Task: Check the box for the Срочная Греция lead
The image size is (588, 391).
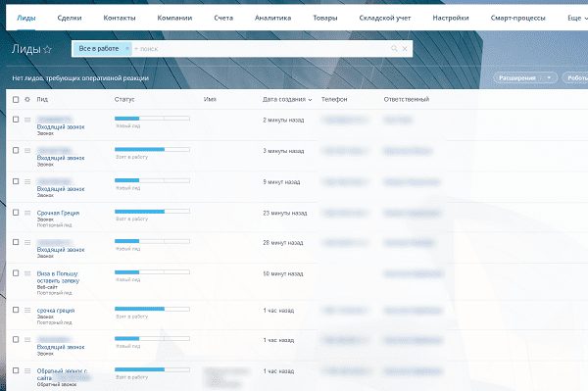Action: [x=16, y=213]
